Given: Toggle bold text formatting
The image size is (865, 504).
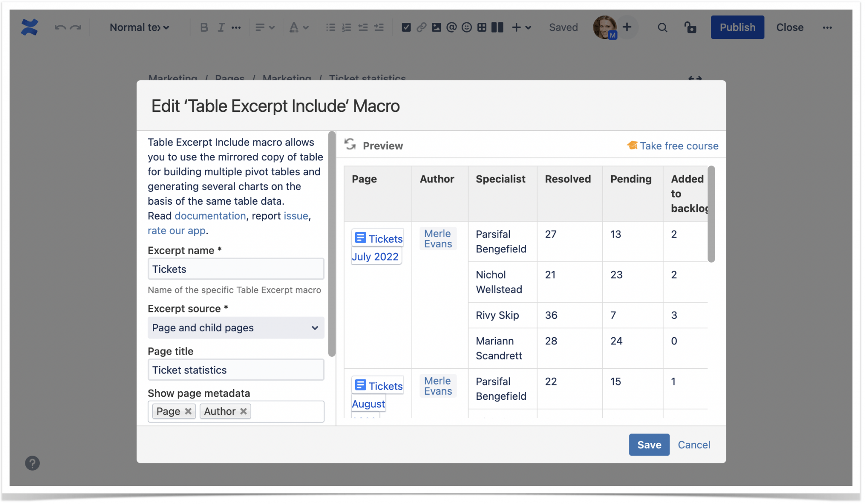Looking at the screenshot, I should (204, 27).
